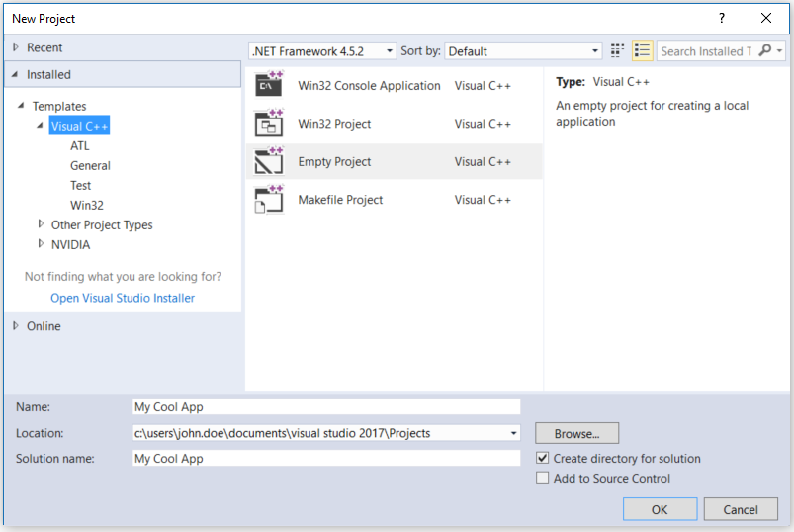This screenshot has height=532, width=794.
Task: Expand the Recent section
Action: (x=16, y=47)
